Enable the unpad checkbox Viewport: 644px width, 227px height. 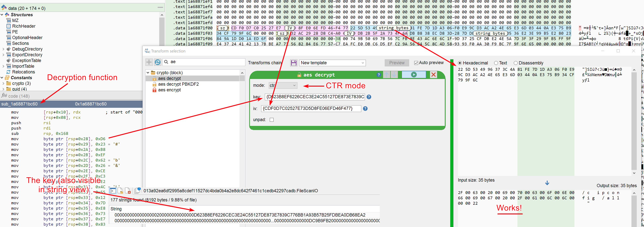[271, 120]
